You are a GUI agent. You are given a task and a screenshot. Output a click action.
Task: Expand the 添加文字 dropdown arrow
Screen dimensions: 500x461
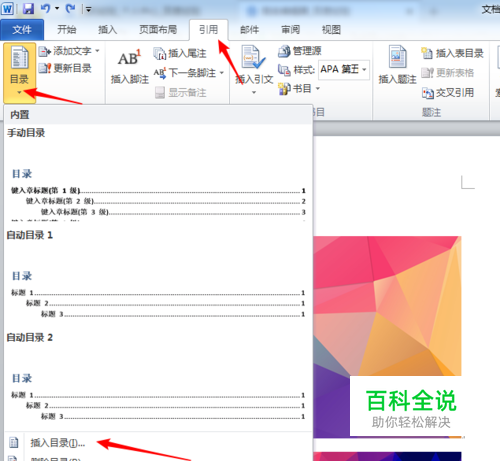click(97, 51)
